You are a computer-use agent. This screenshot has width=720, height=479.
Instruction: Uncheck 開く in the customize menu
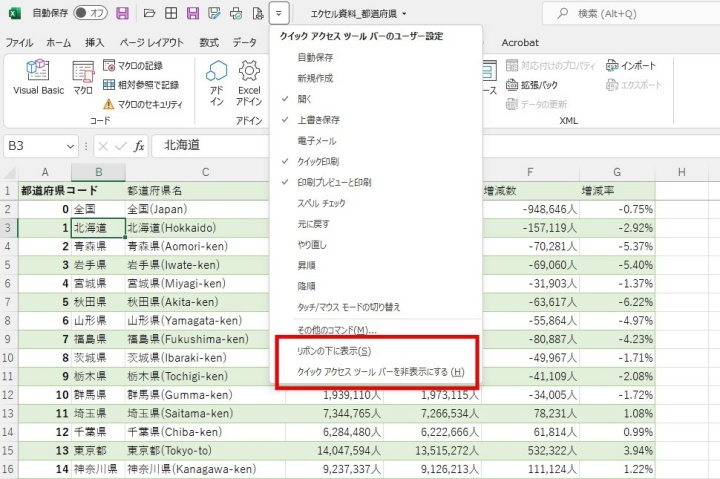pyautogui.click(x=376, y=99)
